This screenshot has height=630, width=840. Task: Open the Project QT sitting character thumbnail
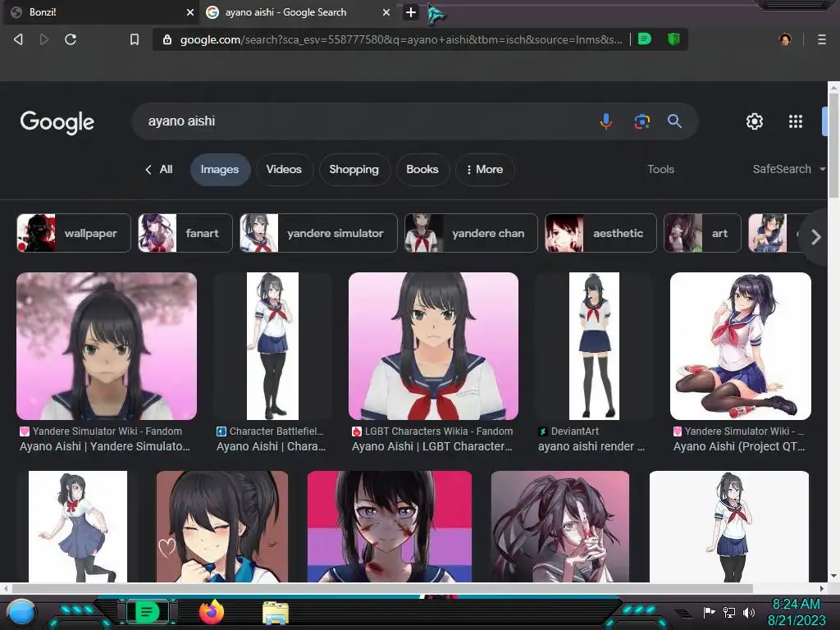741,346
